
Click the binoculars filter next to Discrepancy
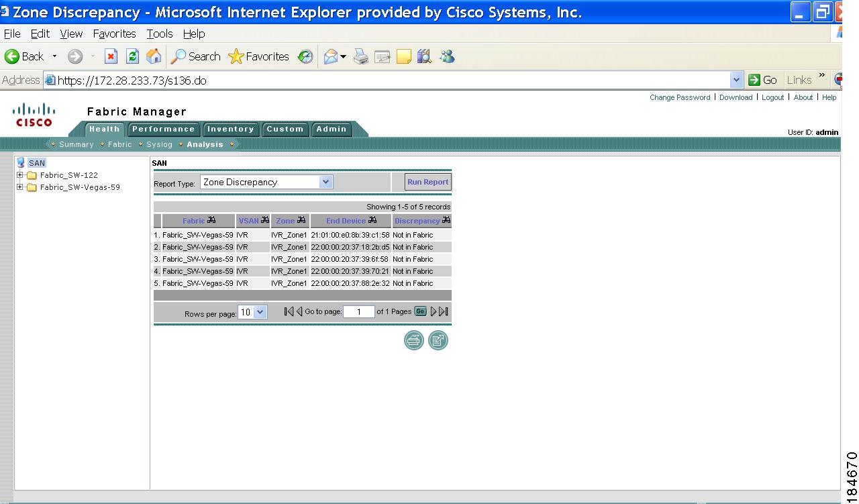pyautogui.click(x=446, y=221)
